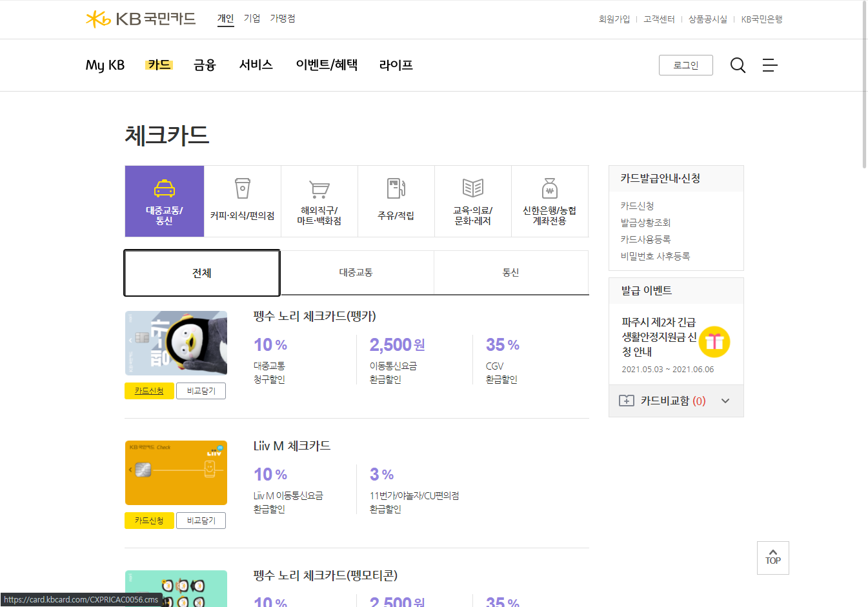The width and height of the screenshot is (868, 607).
Task: Click the 발급 이벤트 heading
Action: [647, 291]
